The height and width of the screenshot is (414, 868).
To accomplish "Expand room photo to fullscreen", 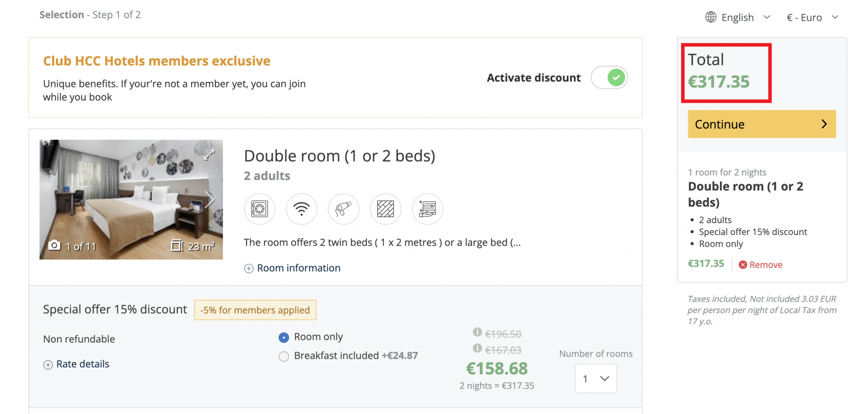I will click(x=209, y=155).
